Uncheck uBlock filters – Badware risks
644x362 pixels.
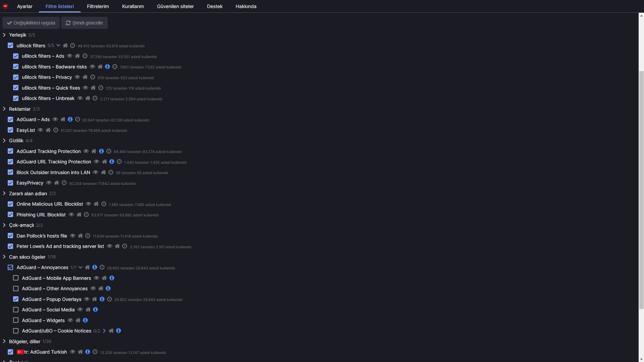pos(16,66)
